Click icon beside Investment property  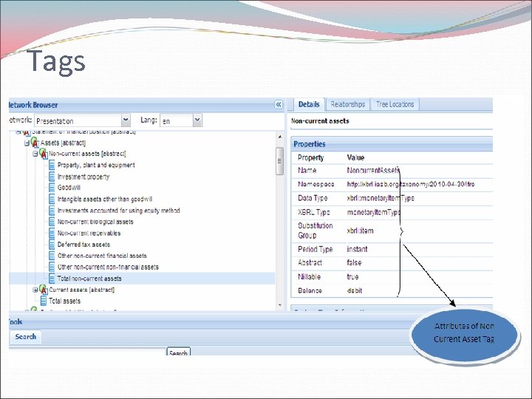click(52, 177)
